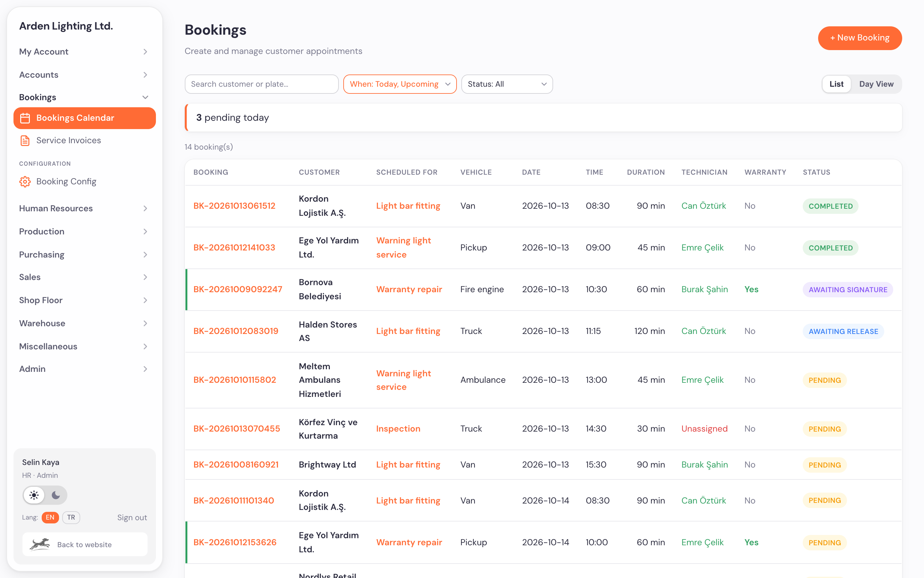Collapse the Bookings section chevron
This screenshot has height=578, width=924.
click(x=145, y=97)
